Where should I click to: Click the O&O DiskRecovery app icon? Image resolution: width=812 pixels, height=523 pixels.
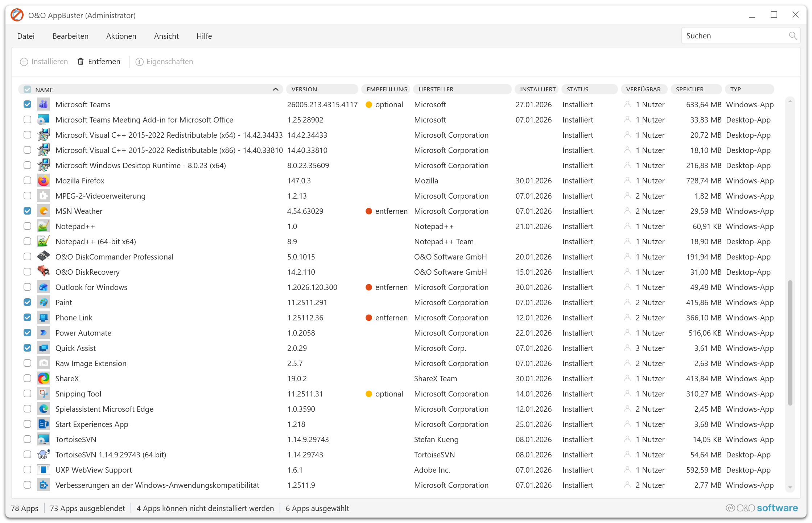(44, 272)
